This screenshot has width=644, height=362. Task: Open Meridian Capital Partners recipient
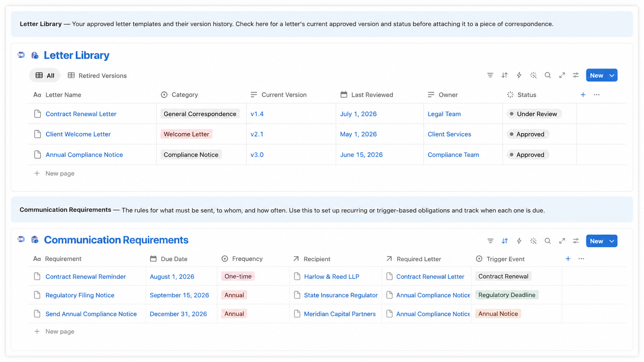pos(340,314)
